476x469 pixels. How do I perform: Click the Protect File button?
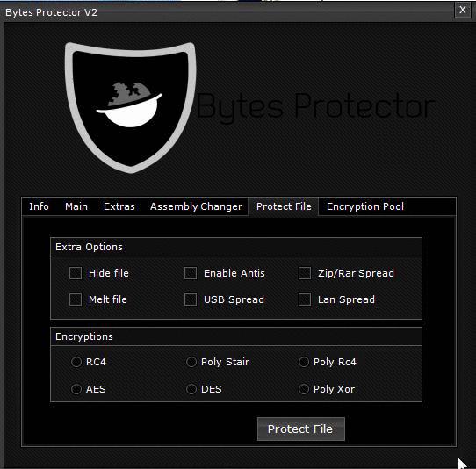pos(301,429)
